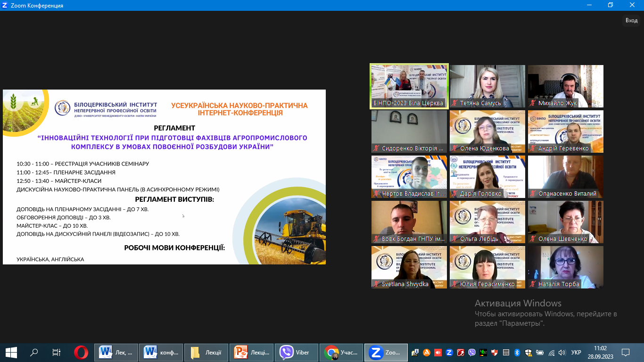This screenshot has height=362, width=644.
Task: Open the Windows notification center
Action: [x=626, y=352]
